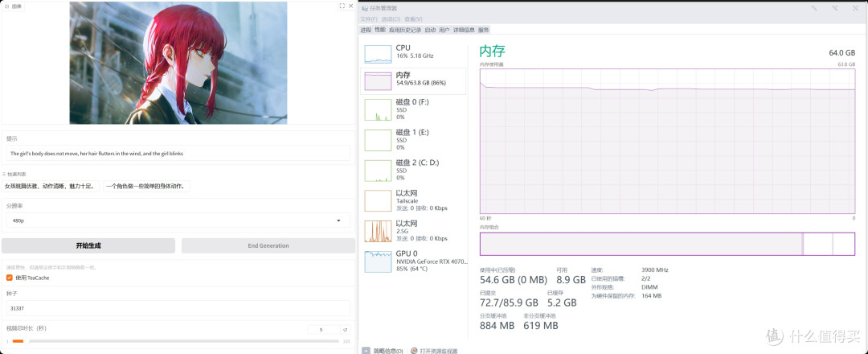Click the '54.6 GB (0 MB)' in-use value

513,280
